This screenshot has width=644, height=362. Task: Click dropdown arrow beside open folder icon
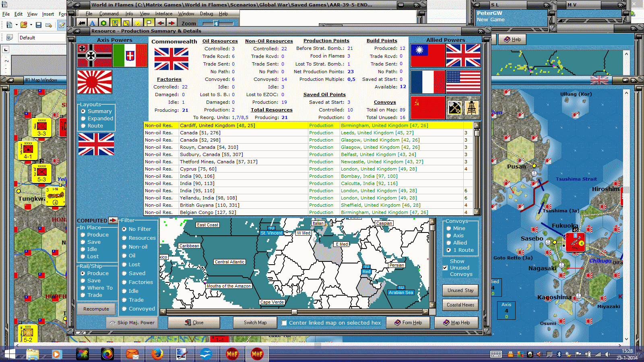tap(31, 25)
